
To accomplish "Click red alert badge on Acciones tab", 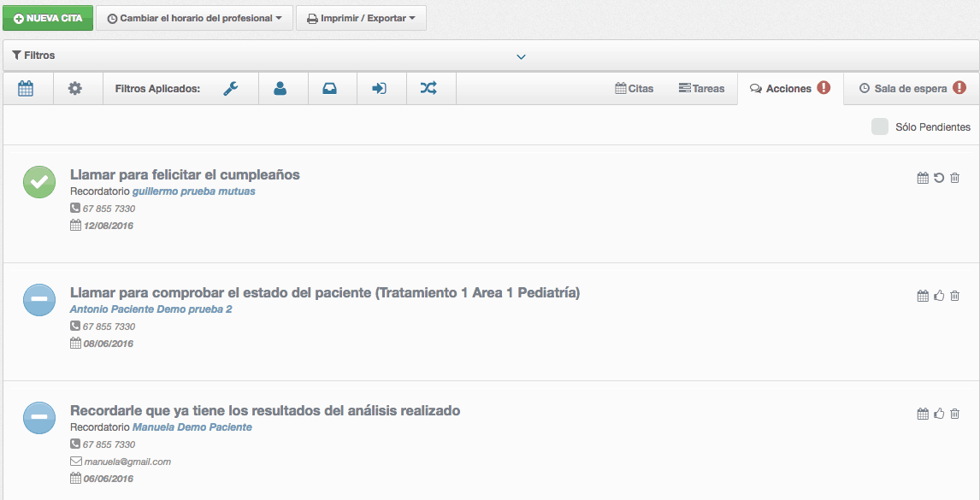I will point(824,88).
